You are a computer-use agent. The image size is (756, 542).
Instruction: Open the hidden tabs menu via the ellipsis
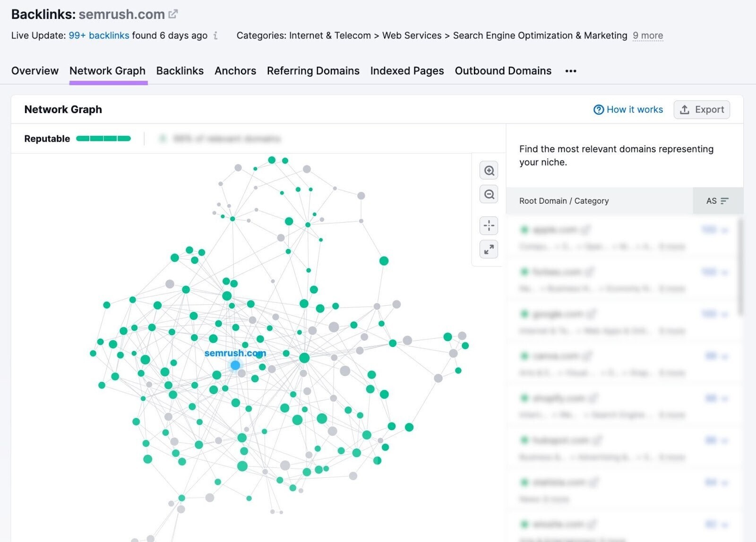pyautogui.click(x=571, y=71)
